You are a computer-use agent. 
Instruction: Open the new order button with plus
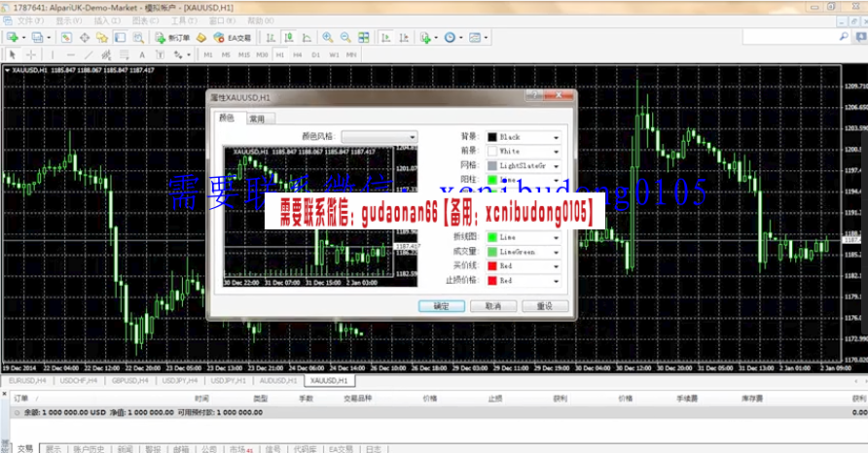[172, 38]
